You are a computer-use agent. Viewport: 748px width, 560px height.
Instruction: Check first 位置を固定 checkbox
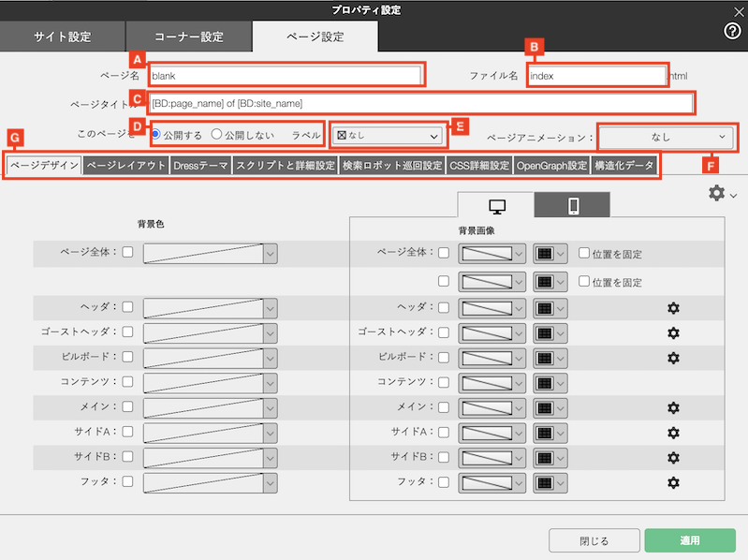pos(584,253)
